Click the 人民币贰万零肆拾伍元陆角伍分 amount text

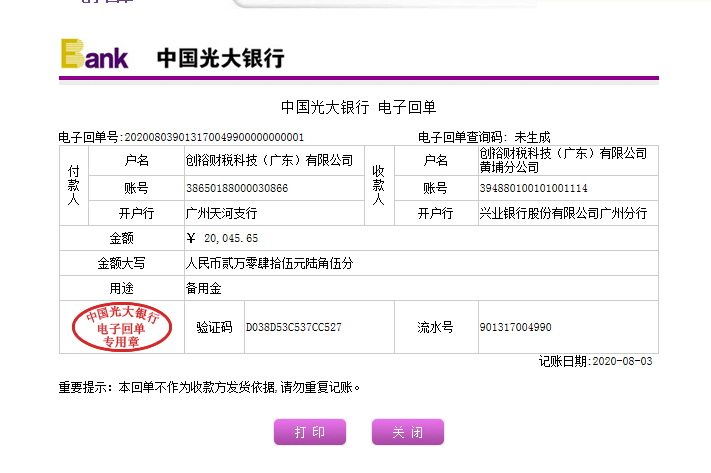coord(270,263)
